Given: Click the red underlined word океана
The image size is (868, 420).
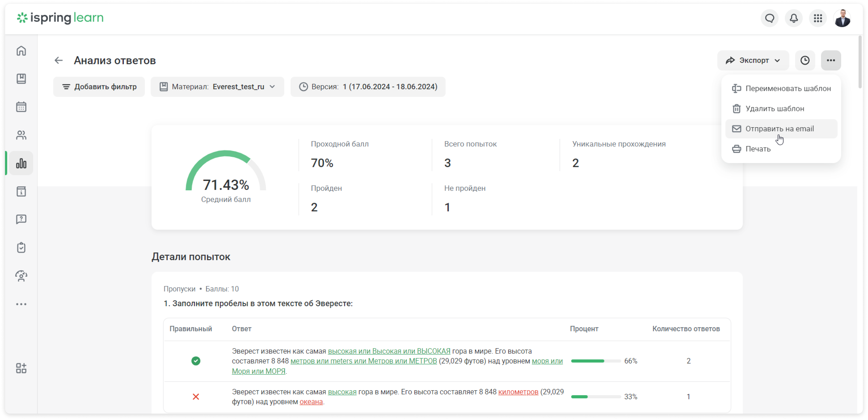Looking at the screenshot, I should click(x=311, y=402).
